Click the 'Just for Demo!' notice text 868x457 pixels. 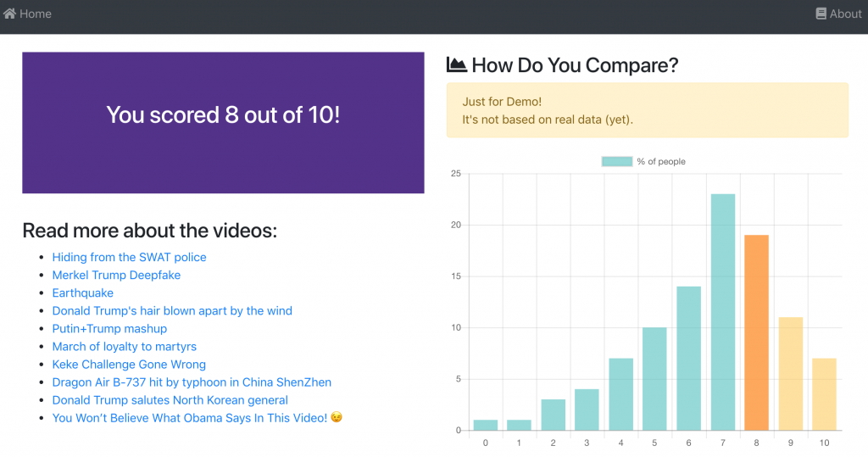[x=502, y=102]
